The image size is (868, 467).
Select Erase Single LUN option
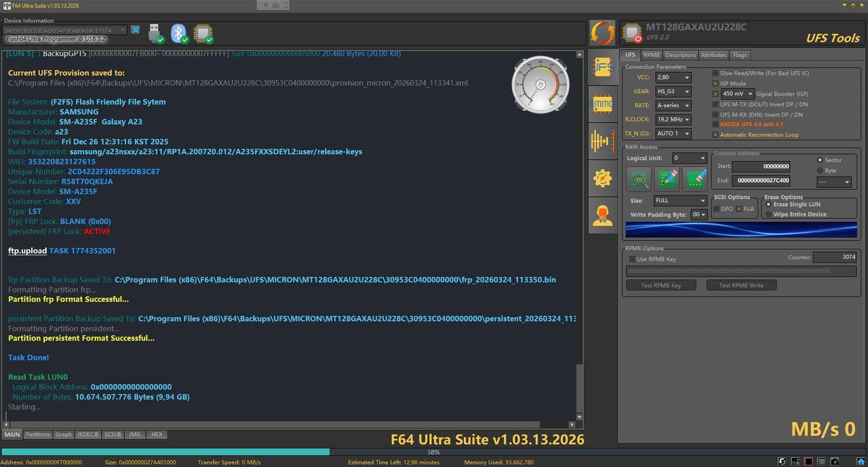768,204
